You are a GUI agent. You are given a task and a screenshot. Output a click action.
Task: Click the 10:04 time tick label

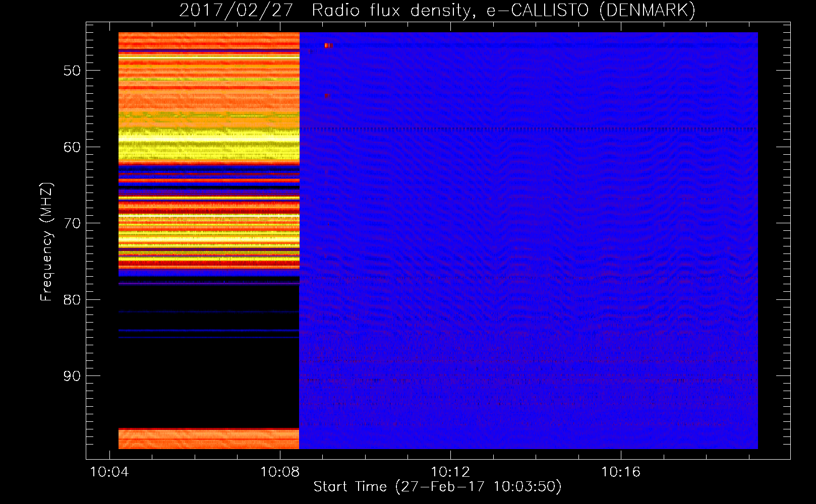(109, 472)
